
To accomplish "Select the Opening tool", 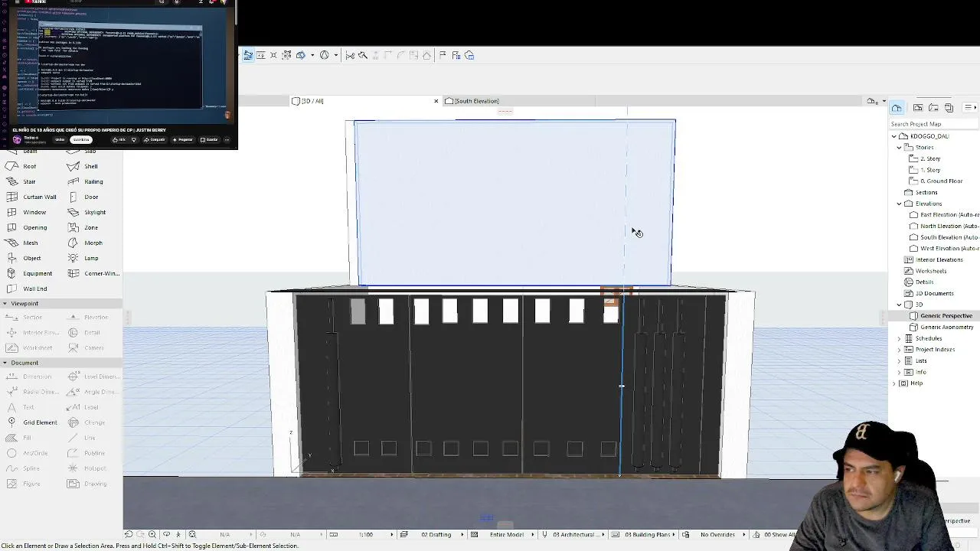I will [x=27, y=227].
